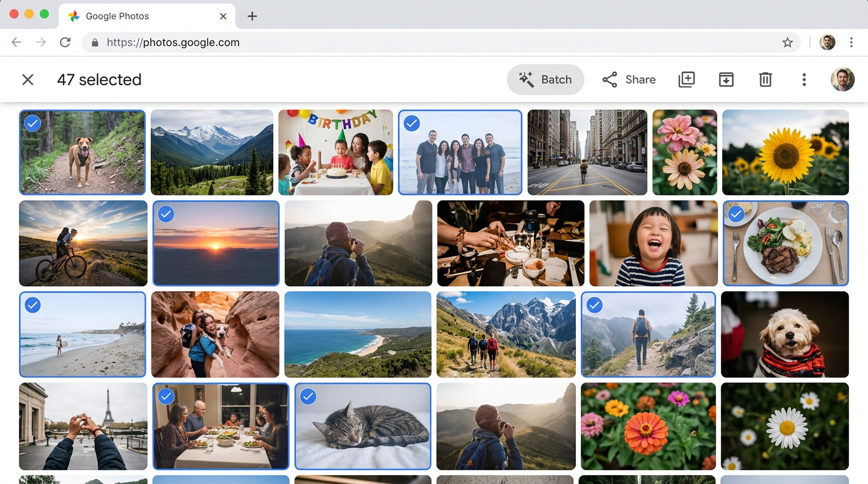Click the lock icon in address bar
The image size is (868, 484).
(94, 42)
